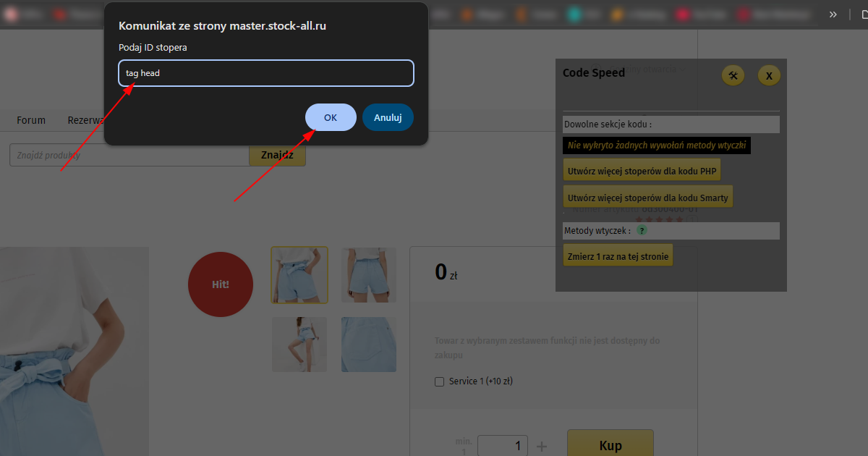This screenshot has width=868, height=456.
Task: Click 'Komunikat ze strony master.stock-all.ru' dialog title
Action: pyautogui.click(x=222, y=26)
